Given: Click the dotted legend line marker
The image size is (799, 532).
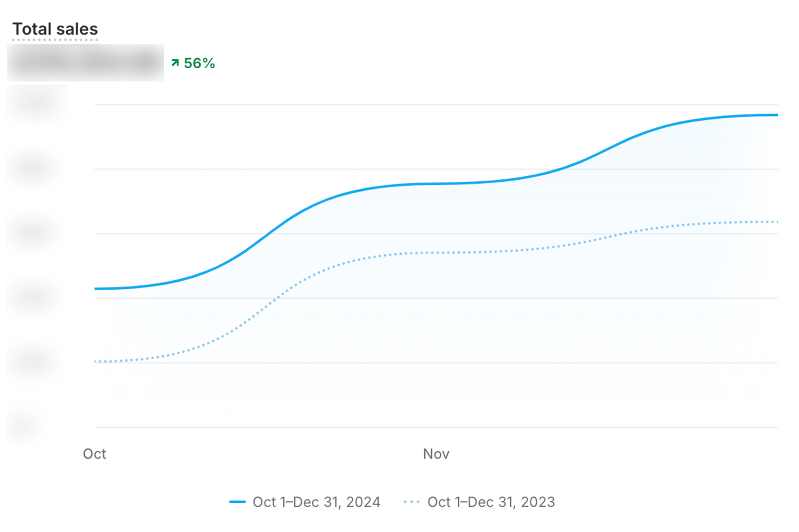Looking at the screenshot, I should pyautogui.click(x=411, y=502).
